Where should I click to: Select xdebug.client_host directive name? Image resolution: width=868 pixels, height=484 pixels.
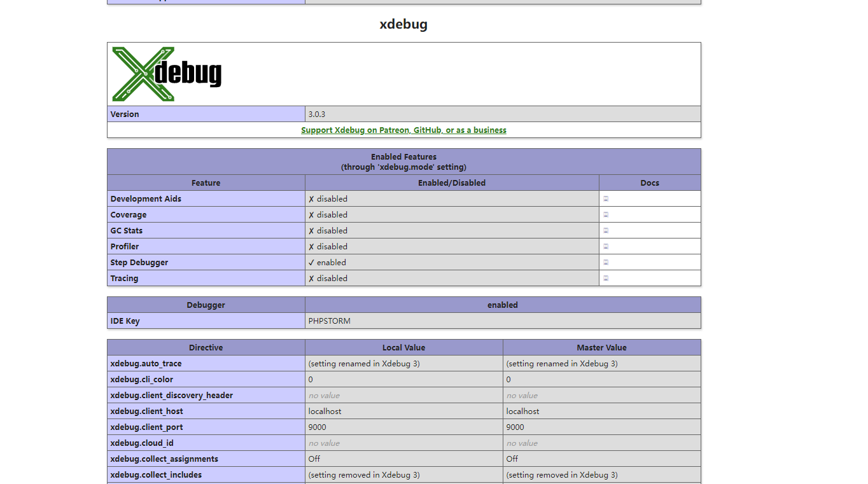[146, 411]
